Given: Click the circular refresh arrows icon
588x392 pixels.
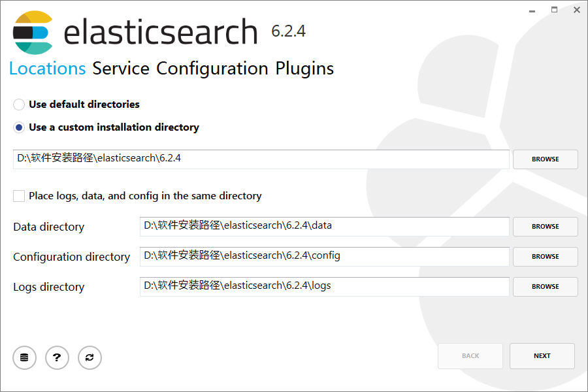Looking at the screenshot, I should [x=90, y=357].
